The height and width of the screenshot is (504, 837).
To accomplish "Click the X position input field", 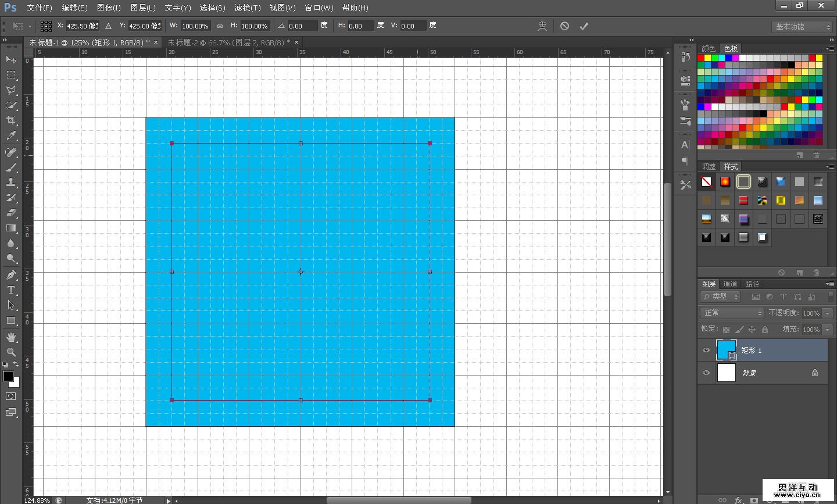I will pos(82,26).
